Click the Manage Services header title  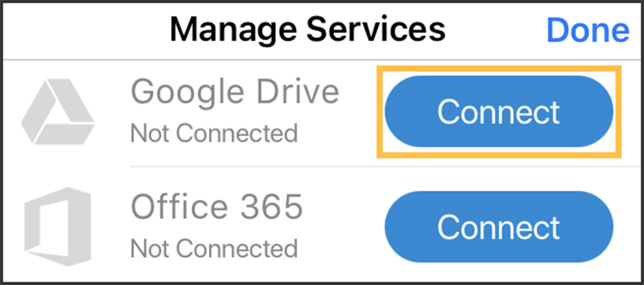tap(308, 30)
